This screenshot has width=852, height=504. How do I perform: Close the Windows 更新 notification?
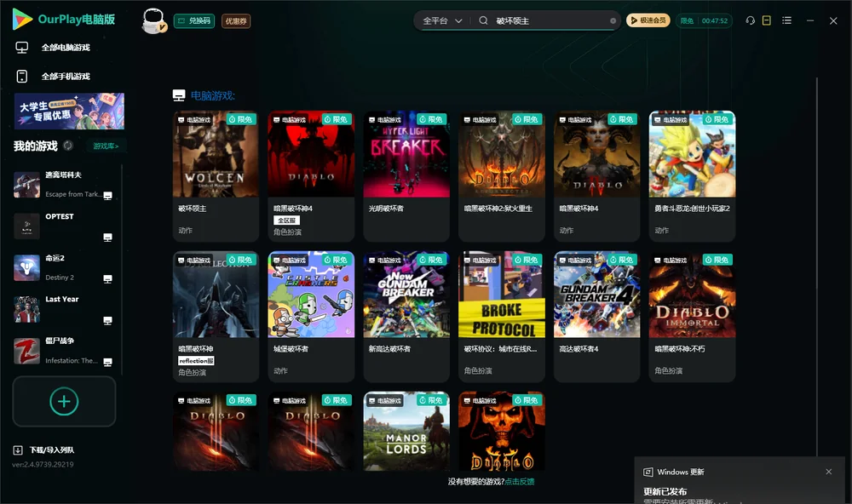coord(829,472)
